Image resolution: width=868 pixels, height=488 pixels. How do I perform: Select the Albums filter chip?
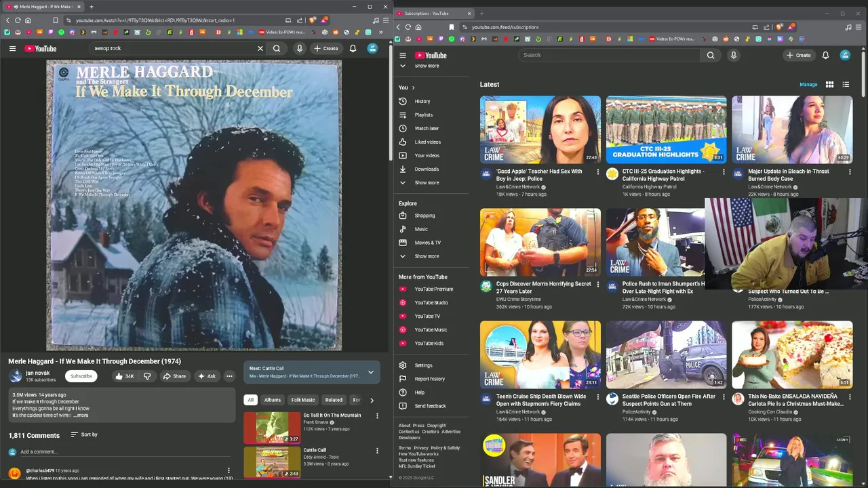[x=272, y=400]
